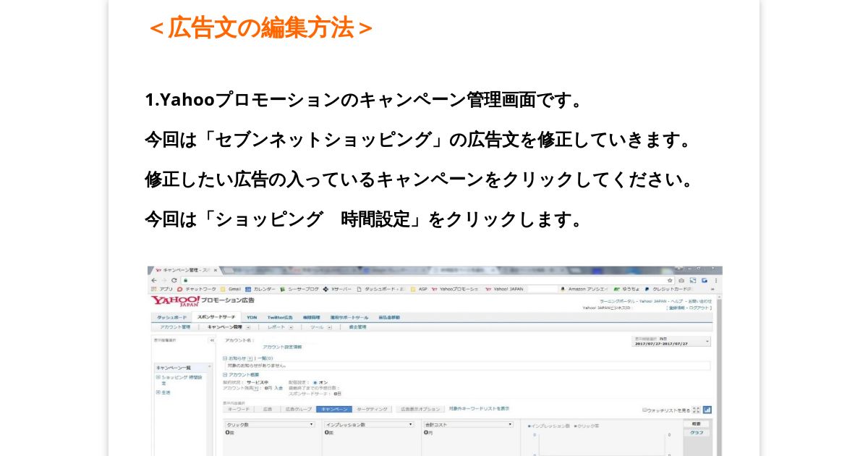Switch to the スポンサードサーチ tab

216,317
